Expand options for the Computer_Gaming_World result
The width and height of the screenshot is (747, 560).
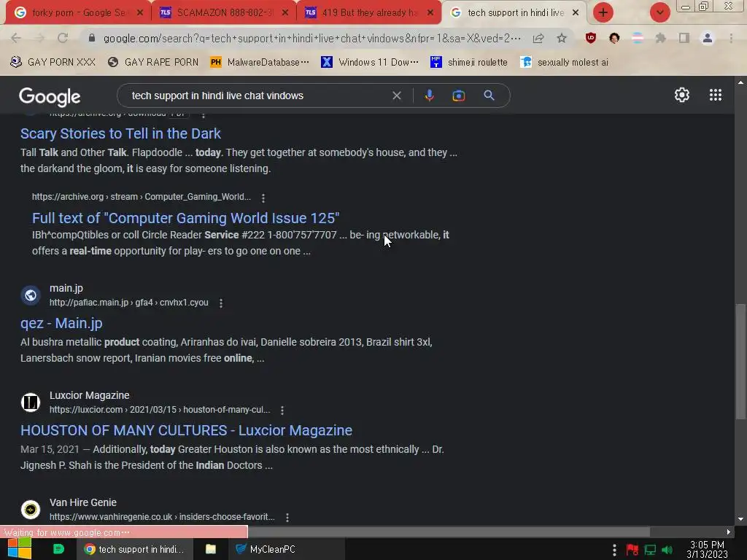[263, 197]
